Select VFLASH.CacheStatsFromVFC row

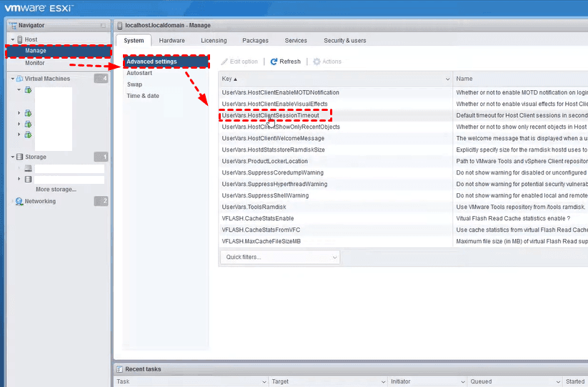point(404,230)
